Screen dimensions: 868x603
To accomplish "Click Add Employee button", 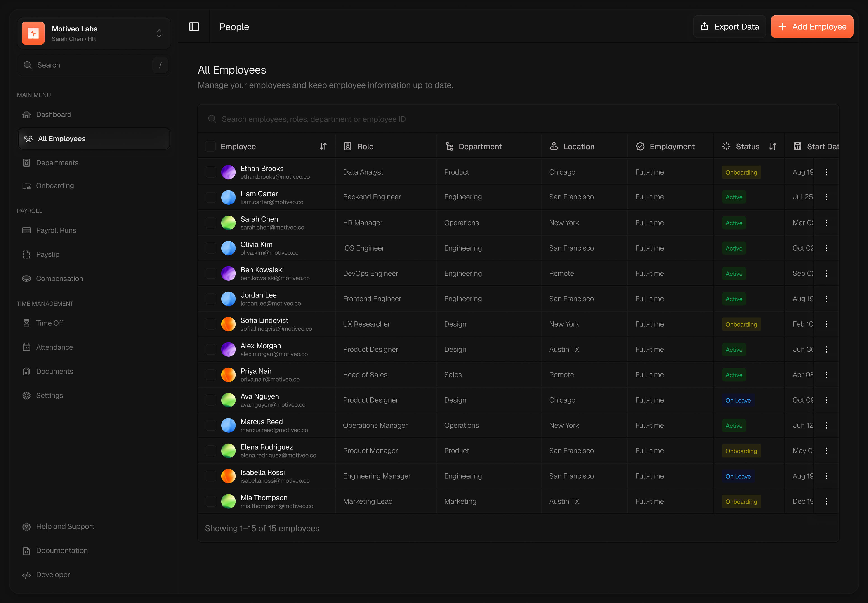I will click(x=812, y=26).
